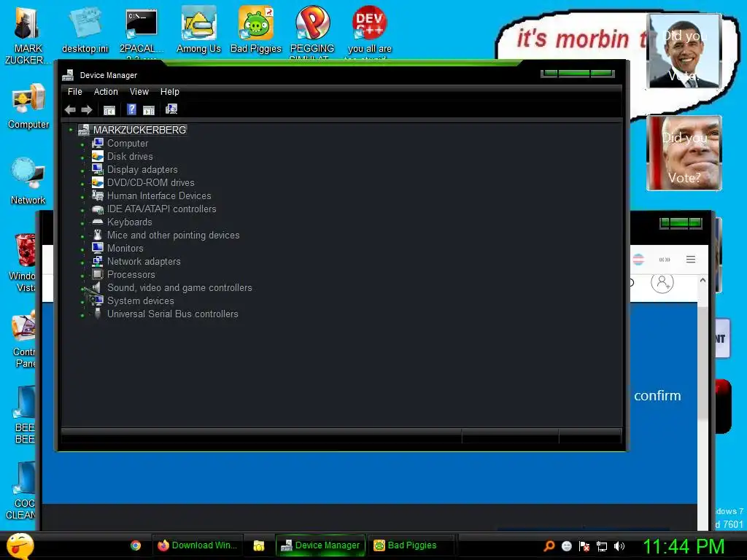Click the Keyboards category icon
Screen dimensions: 747x560
[98, 222]
